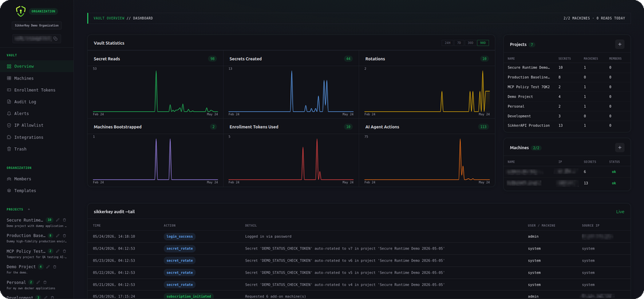Select Development row in Projects table
Viewport: 644px width, 299px height.
pos(567,116)
